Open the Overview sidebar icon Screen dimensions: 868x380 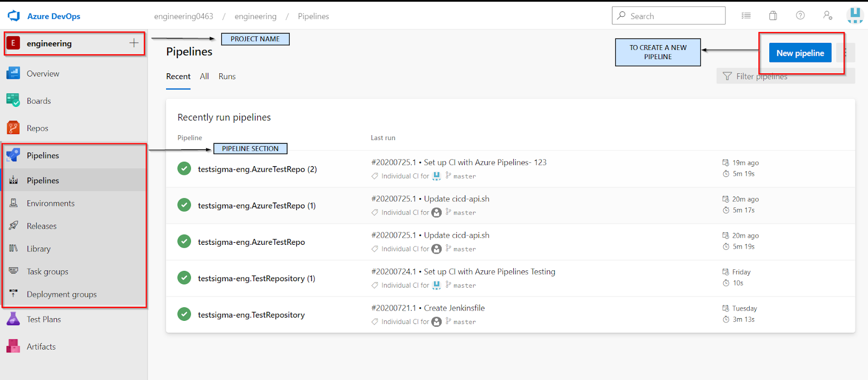tap(13, 73)
